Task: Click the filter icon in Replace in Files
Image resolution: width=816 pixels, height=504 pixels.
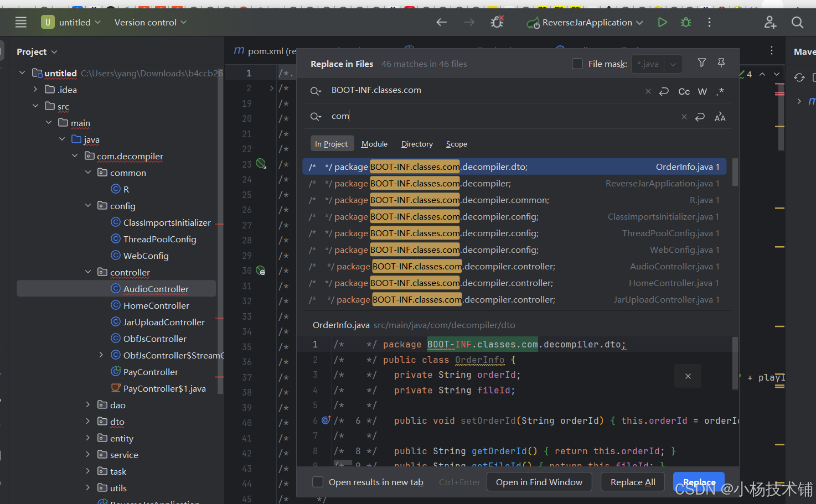Action: click(x=701, y=63)
